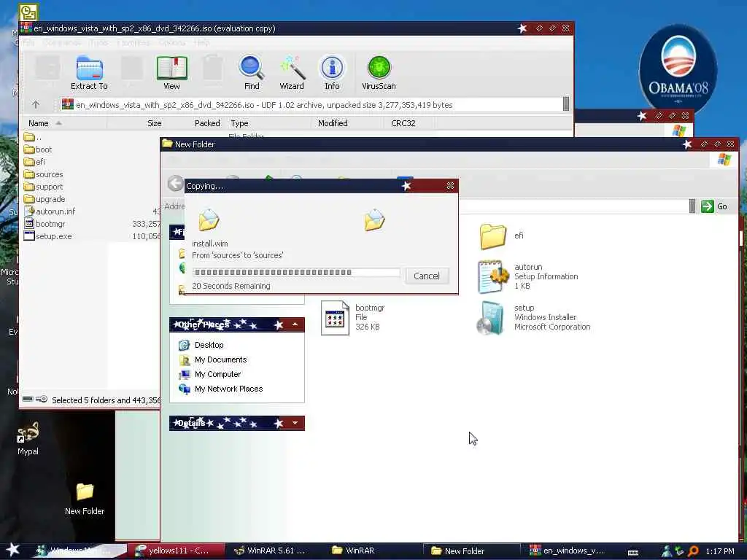Select autorun.inf in WinRAR list
The image size is (747, 560).
tap(50, 211)
